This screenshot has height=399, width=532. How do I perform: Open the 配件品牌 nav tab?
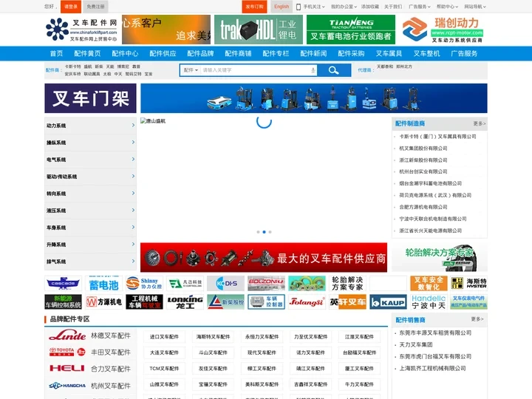point(200,54)
